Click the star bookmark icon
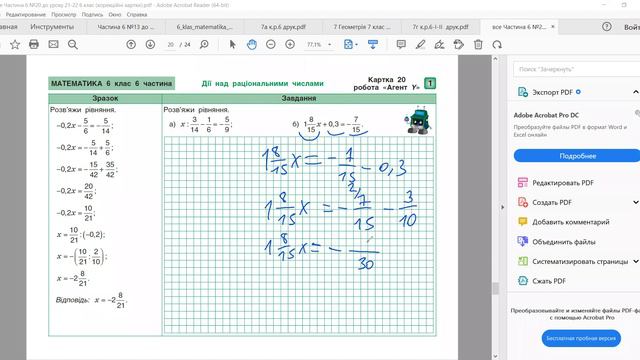Image resolution: width=640 pixels, height=360 pixels. 15,44
